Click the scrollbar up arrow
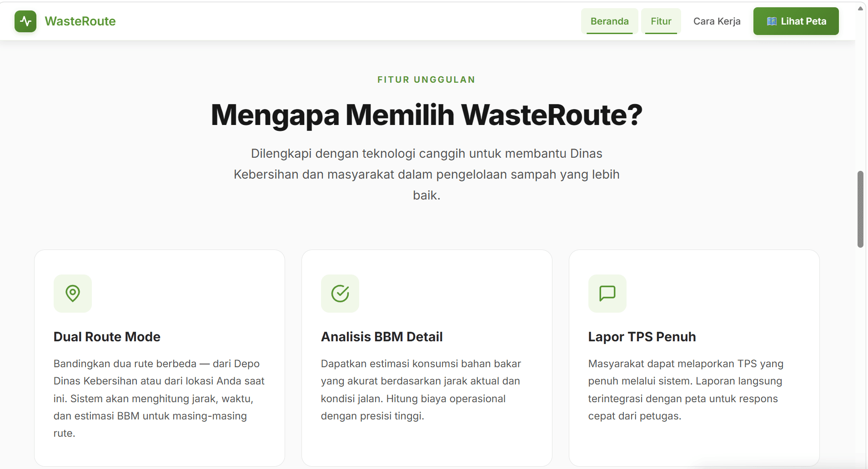This screenshot has width=868, height=469. click(860, 8)
